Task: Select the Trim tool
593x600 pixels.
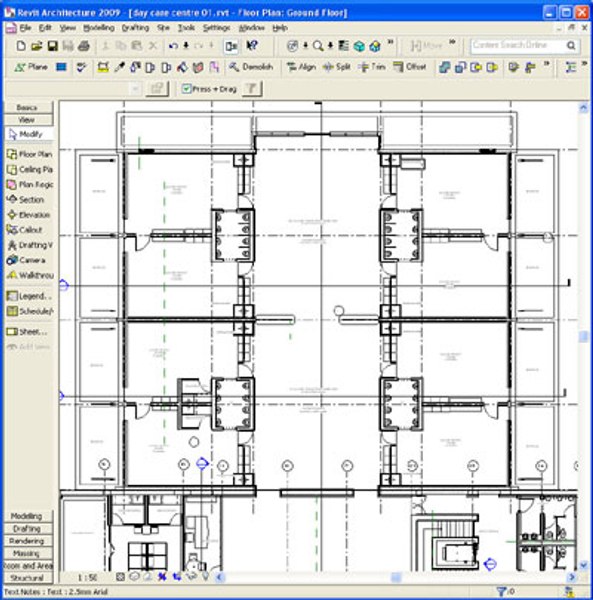Action: [x=372, y=67]
